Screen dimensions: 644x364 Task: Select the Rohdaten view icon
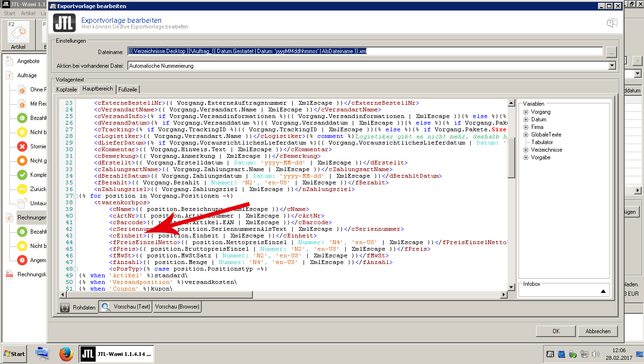click(x=65, y=307)
